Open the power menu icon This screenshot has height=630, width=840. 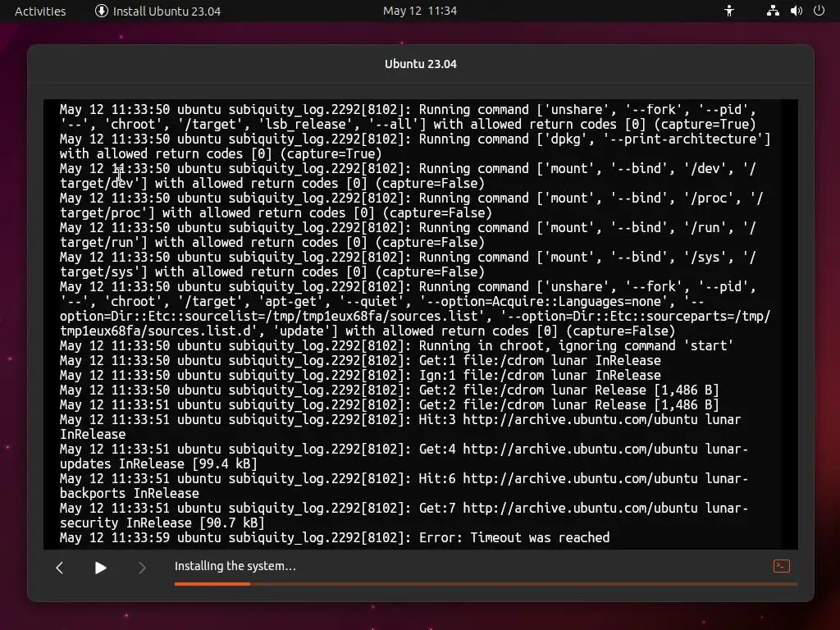819,11
